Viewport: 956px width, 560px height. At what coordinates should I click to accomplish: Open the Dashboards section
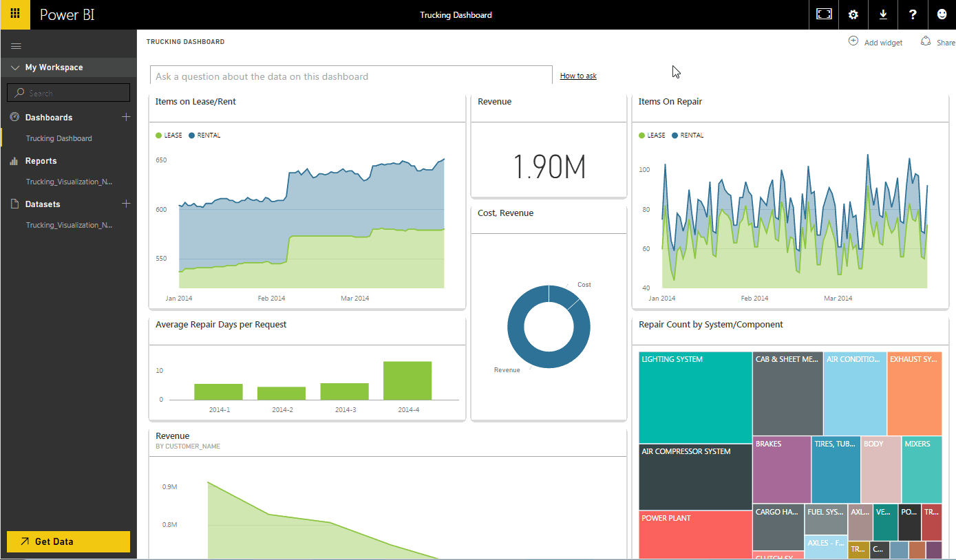[x=49, y=118]
